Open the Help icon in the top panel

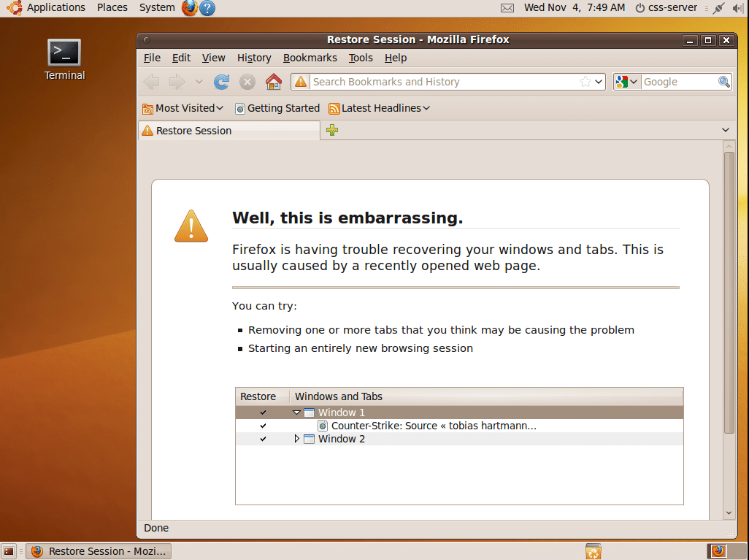[207, 7]
